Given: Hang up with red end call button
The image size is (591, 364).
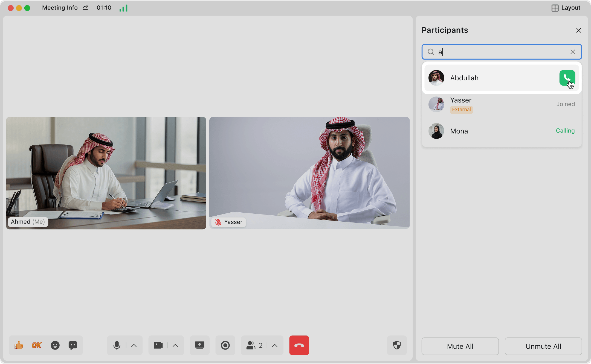Looking at the screenshot, I should (x=299, y=345).
